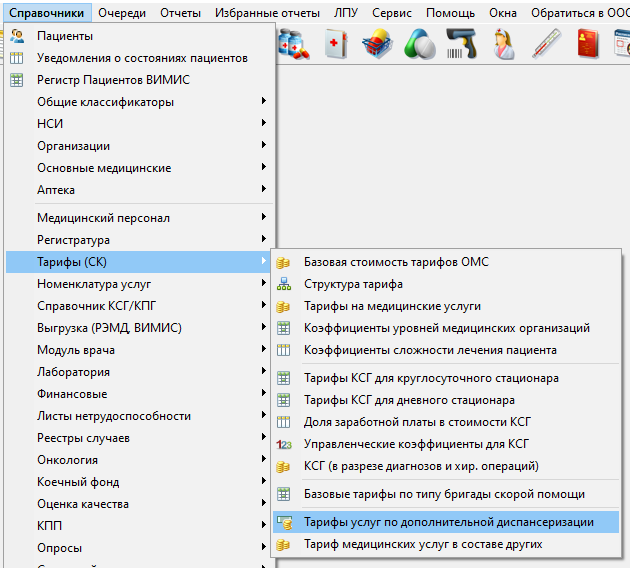
Task: Click the nurse toolbar icon
Action: pyautogui.click(x=503, y=43)
